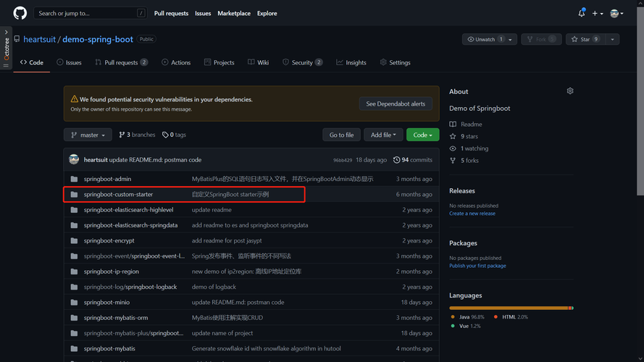Screen dimensions: 644x362
Task: Switch to repository Issues tab
Action: [69, 62]
